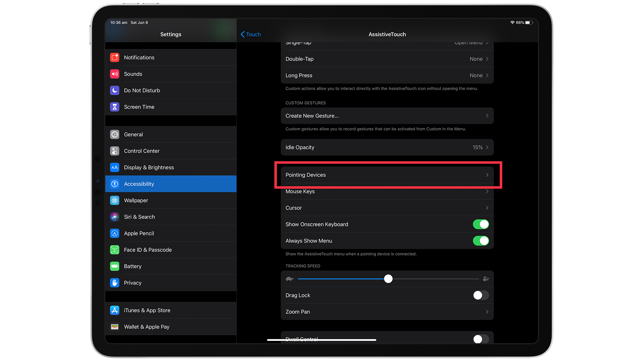This screenshot has height=362, width=644.
Task: Tap the Wi-Fi status icon
Action: click(x=512, y=22)
